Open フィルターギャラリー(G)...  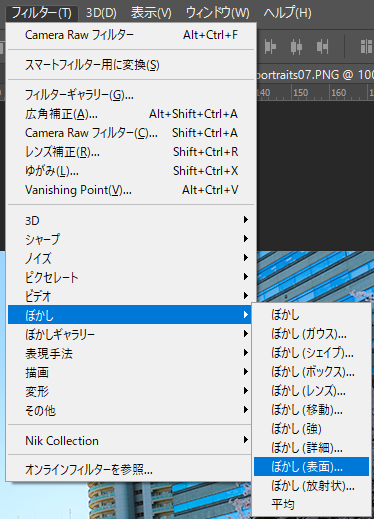131,95
